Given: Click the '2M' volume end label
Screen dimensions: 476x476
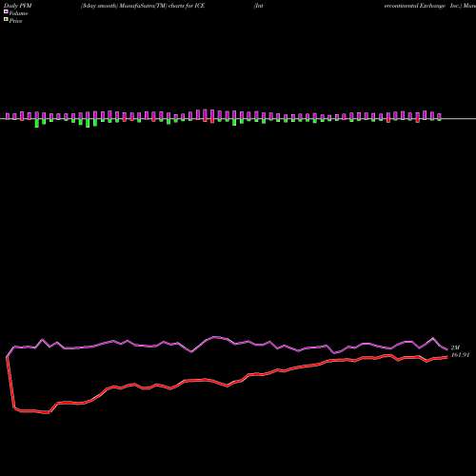Looking at the screenshot, I should 455,347.
